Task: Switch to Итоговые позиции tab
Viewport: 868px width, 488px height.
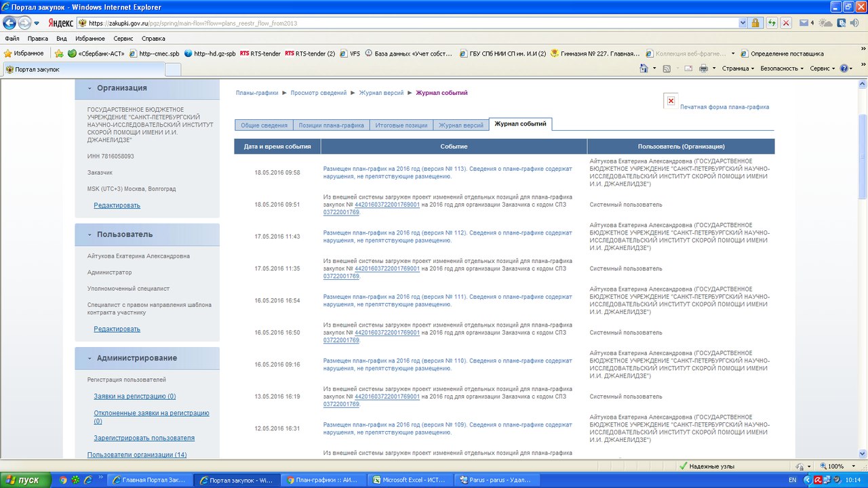Action: pos(401,125)
